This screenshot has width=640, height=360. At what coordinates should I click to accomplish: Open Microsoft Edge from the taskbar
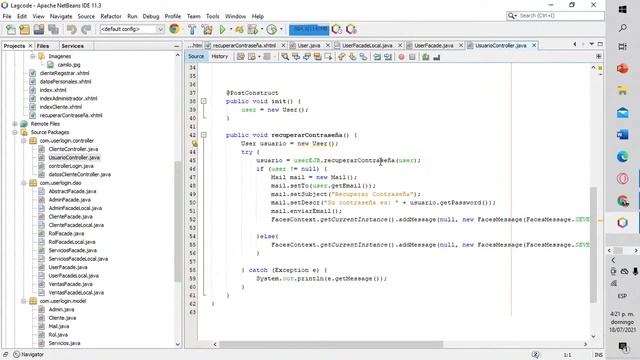click(x=622, y=156)
